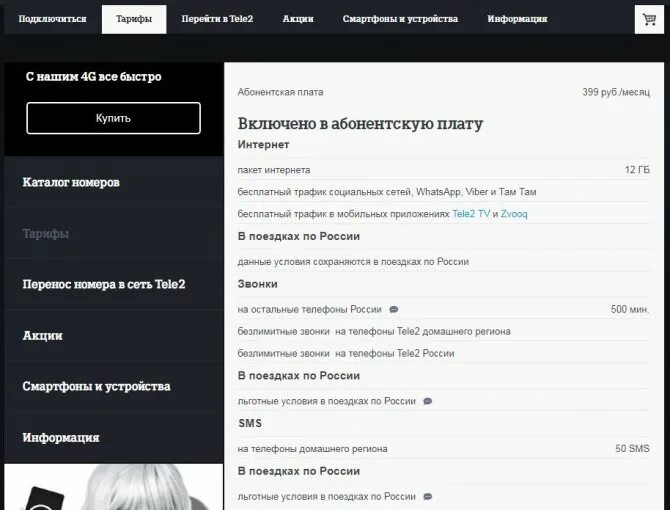This screenshot has width=670, height=510.
Task: Open Информация in the left sidebar
Action: click(114, 438)
